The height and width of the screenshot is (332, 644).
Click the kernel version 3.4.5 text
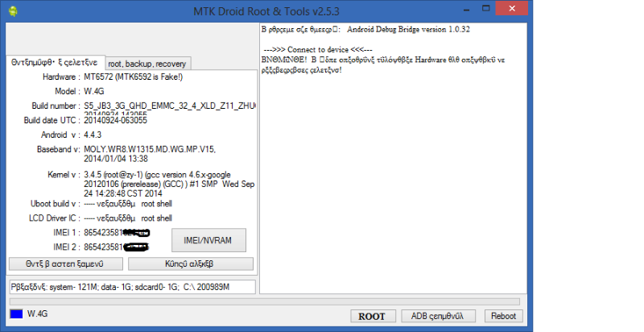(169, 184)
